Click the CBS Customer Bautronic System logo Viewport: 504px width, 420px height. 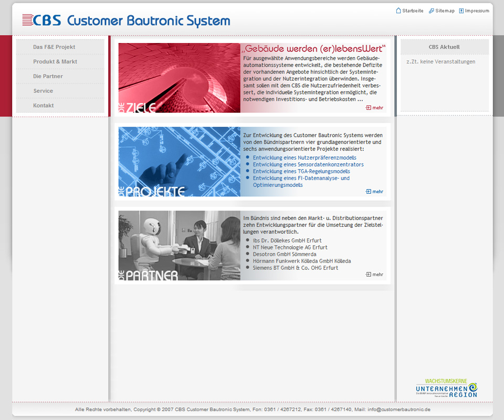coord(126,20)
